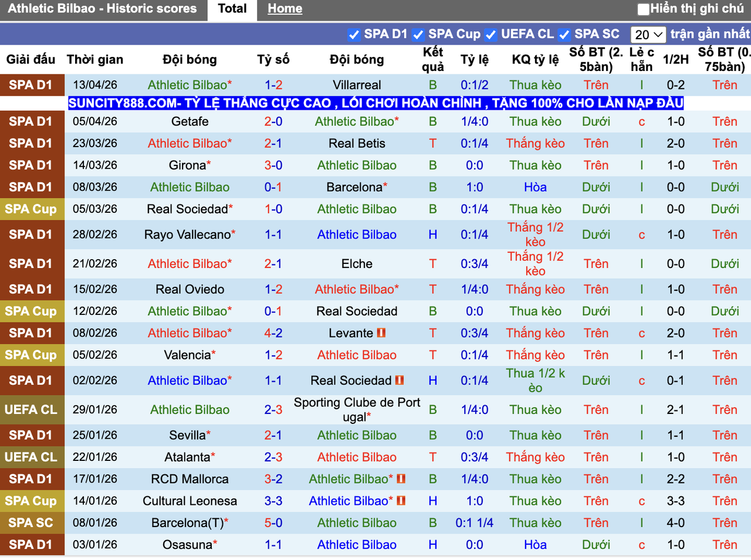Click the SPA D1 label on 13/04/26 row
This screenshot has width=751, height=560.
click(31, 85)
